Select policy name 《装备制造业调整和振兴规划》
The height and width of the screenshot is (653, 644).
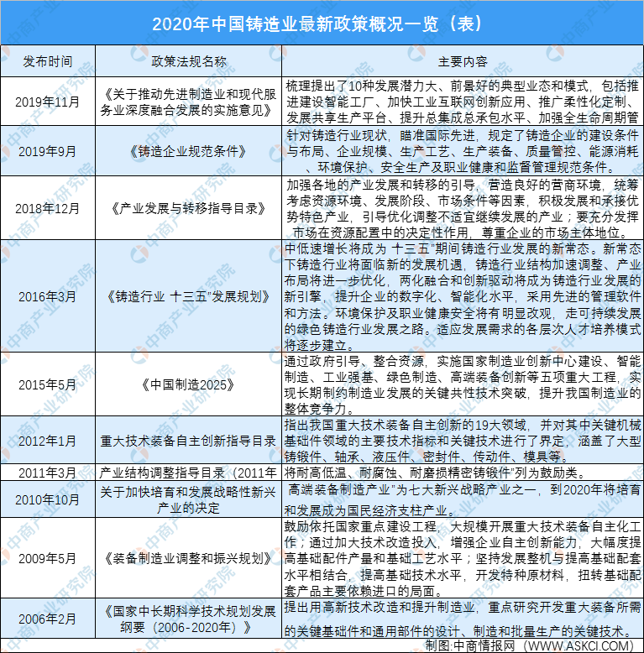189,558
